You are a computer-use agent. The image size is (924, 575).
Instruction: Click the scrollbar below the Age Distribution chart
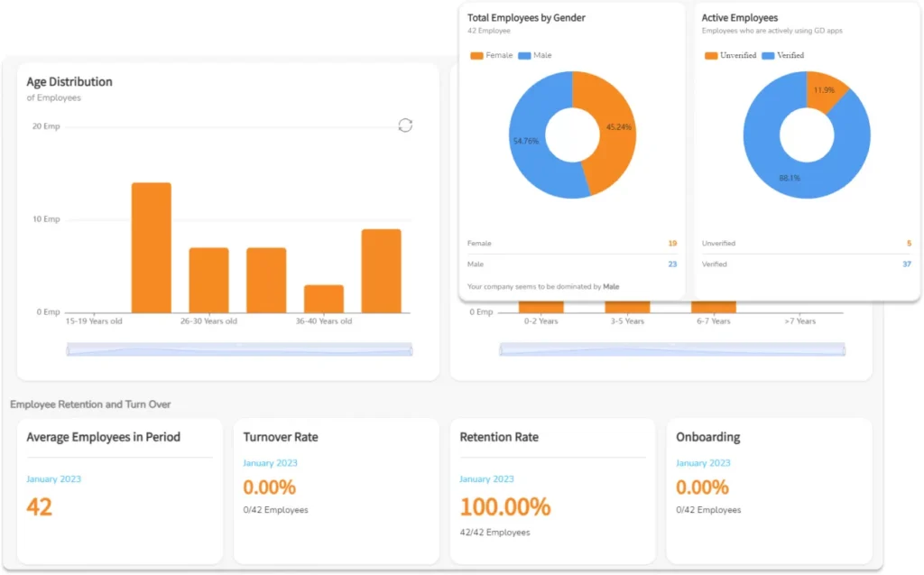tap(238, 348)
